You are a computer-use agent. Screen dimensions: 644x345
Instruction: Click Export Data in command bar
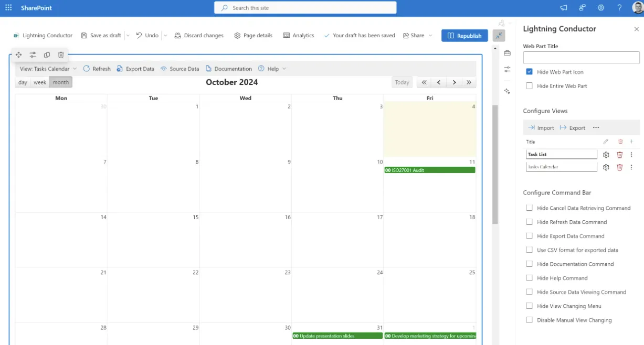pyautogui.click(x=135, y=69)
